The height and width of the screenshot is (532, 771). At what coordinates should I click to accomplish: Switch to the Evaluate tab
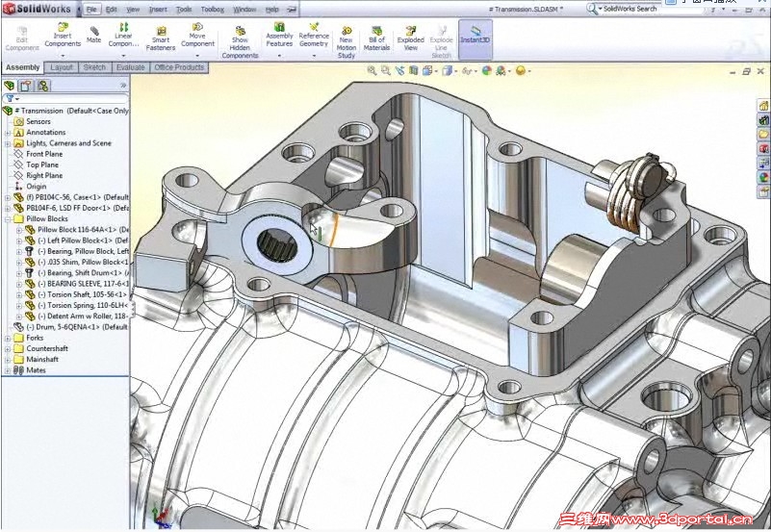point(130,67)
